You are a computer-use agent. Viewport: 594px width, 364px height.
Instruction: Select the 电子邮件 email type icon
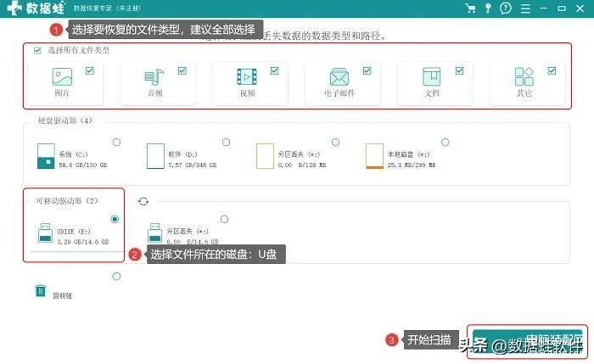pos(339,77)
